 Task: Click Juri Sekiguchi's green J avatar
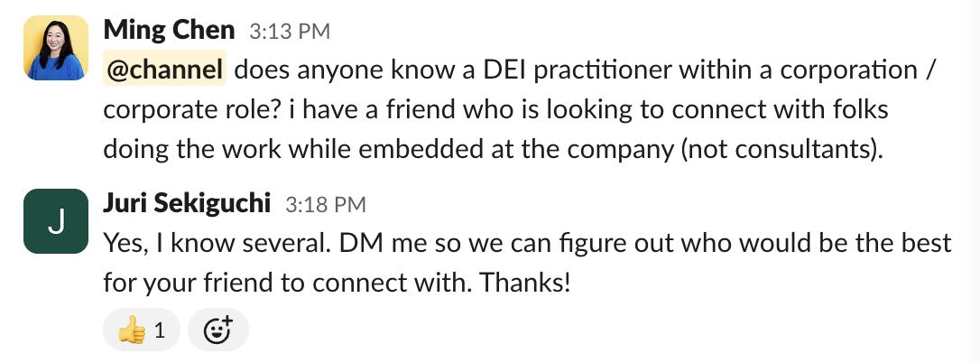click(x=56, y=220)
